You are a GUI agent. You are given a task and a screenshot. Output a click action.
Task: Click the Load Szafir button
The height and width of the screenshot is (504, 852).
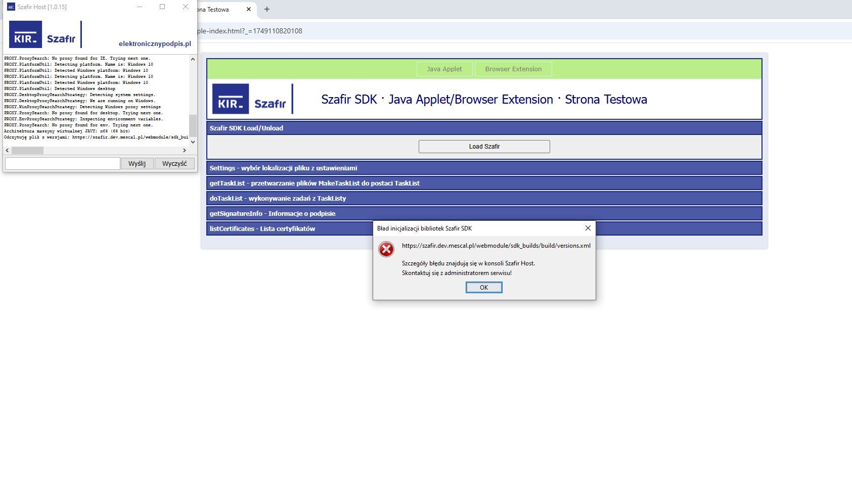pos(484,147)
